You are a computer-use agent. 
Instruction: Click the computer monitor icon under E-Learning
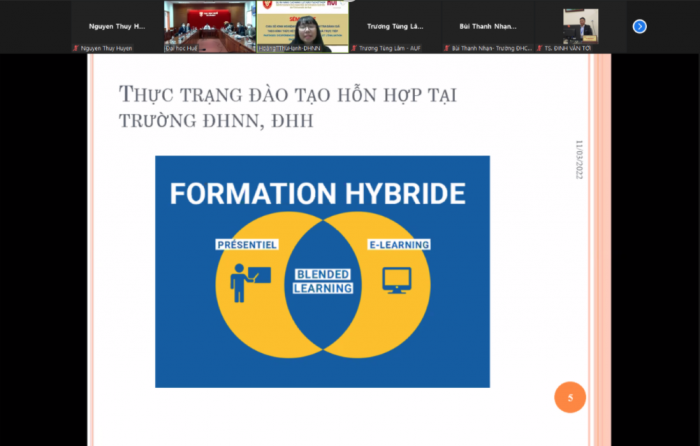click(x=397, y=280)
